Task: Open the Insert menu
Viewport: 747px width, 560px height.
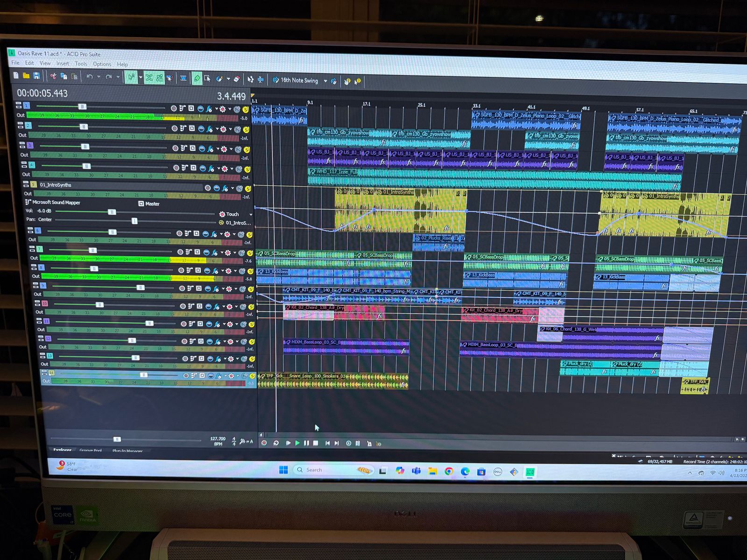Action: click(x=63, y=63)
